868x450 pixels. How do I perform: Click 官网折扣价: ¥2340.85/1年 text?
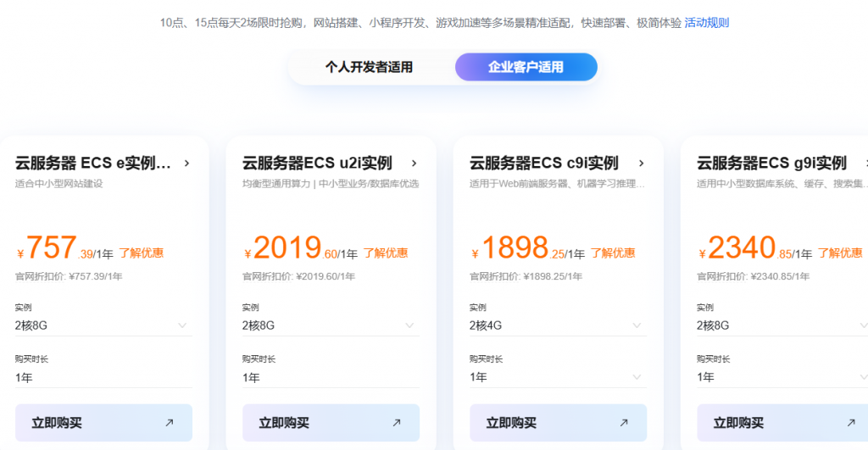pyautogui.click(x=753, y=276)
